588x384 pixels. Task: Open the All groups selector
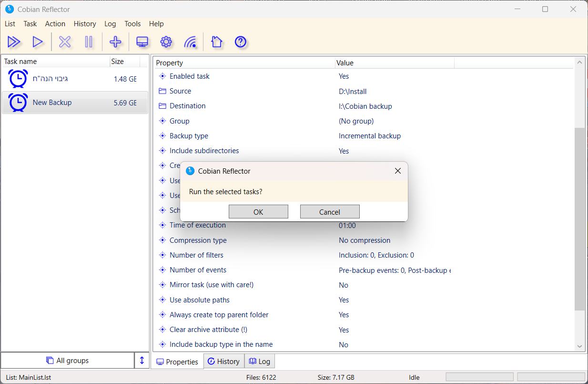click(x=68, y=361)
